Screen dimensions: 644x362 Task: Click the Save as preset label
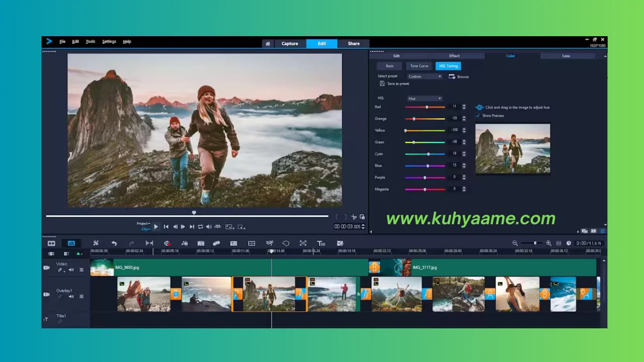pos(398,83)
